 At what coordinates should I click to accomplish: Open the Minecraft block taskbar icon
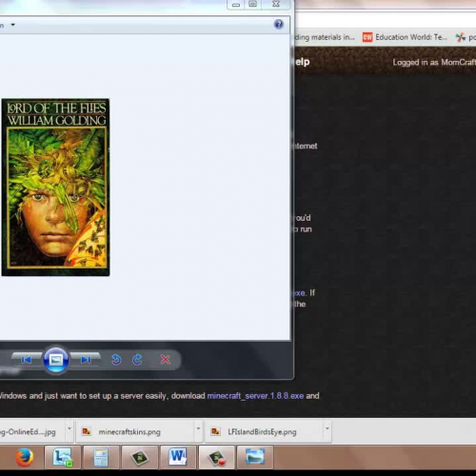point(139,457)
